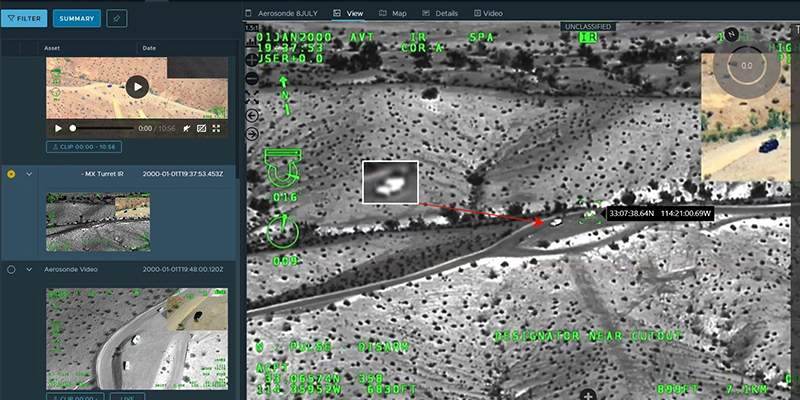Click the Aerosonde Video asset name

coord(70,269)
